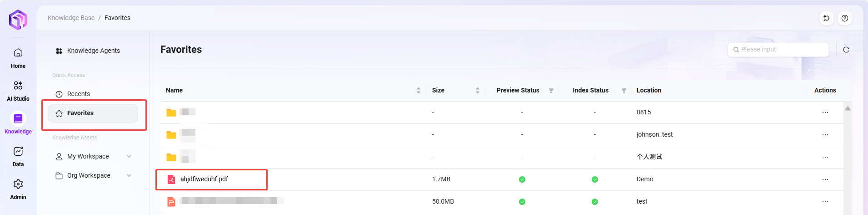
Task: Sort table by Size column
Action: tap(477, 91)
